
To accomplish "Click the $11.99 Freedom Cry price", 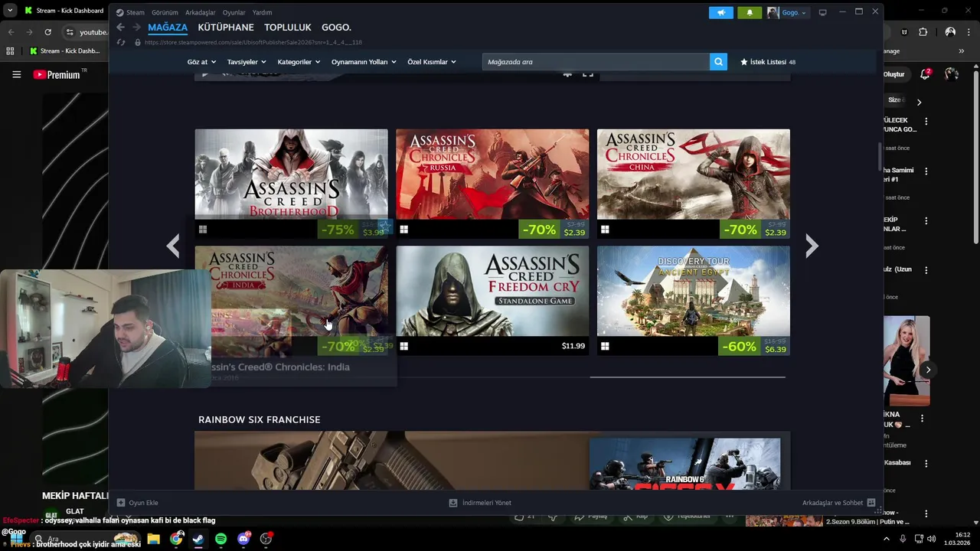I will click(573, 346).
